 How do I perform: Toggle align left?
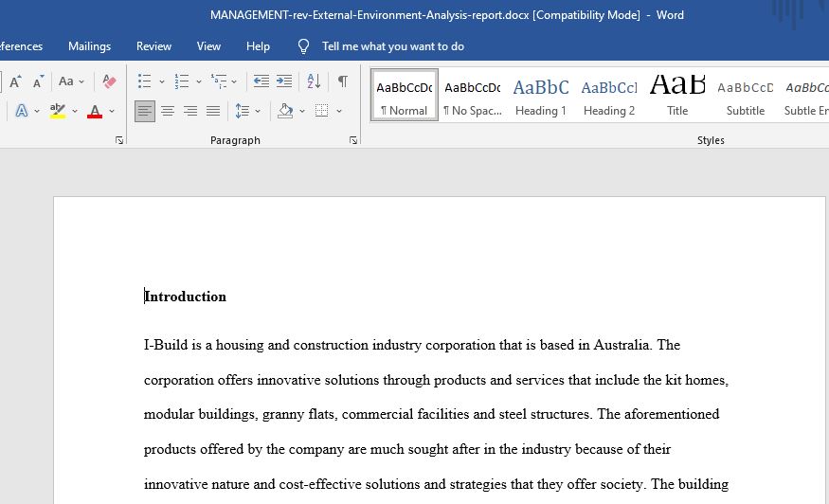pos(145,111)
